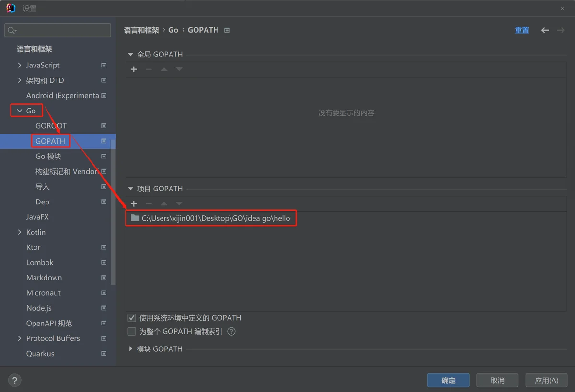This screenshot has height=392, width=575.
Task: Click 应用(A) button
Action: (x=547, y=381)
